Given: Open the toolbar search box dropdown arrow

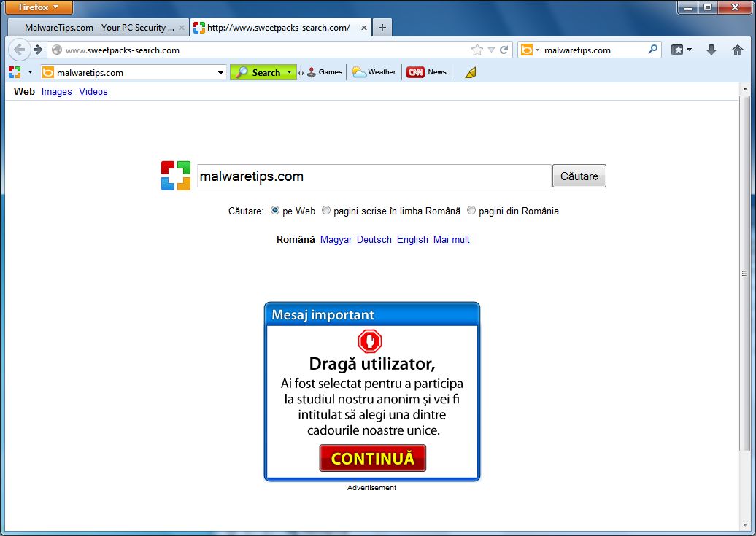Looking at the screenshot, I should pos(220,73).
